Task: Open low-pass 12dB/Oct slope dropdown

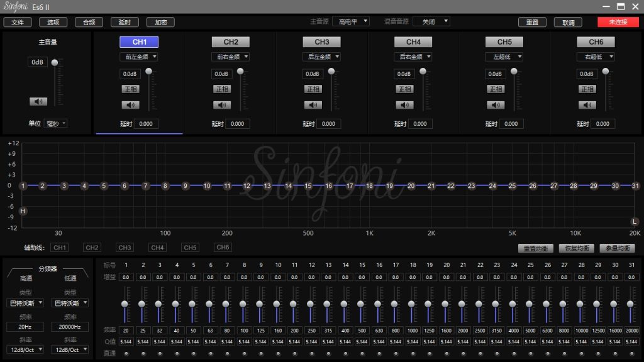Action: click(70, 349)
